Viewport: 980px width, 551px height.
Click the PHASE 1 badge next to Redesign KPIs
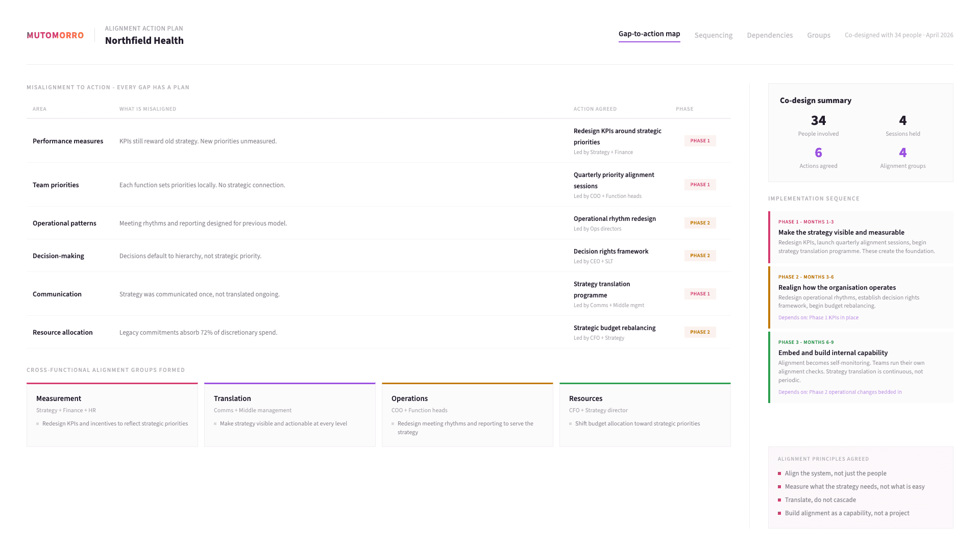[x=700, y=141]
